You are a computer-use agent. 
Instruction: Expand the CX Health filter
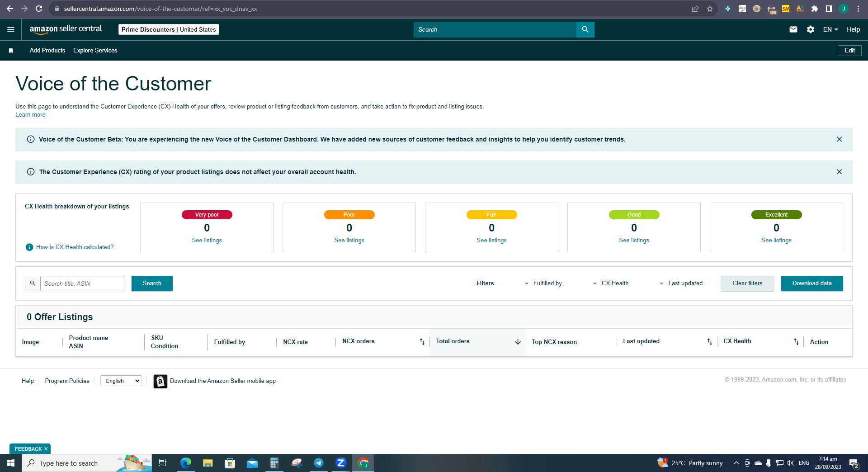coord(611,283)
